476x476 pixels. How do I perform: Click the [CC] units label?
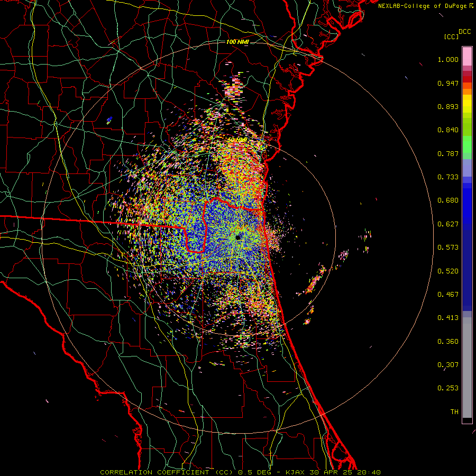[451, 36]
